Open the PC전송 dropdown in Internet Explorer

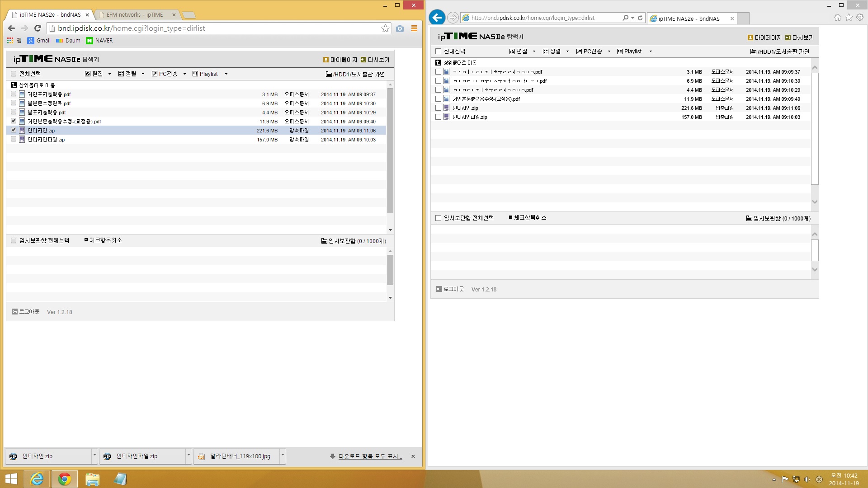(x=609, y=51)
